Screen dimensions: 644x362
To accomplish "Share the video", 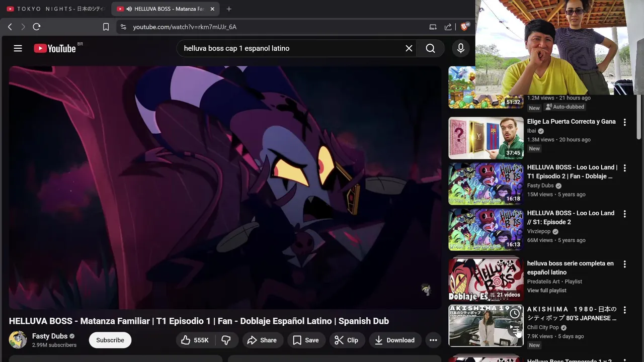I will pyautogui.click(x=262, y=340).
